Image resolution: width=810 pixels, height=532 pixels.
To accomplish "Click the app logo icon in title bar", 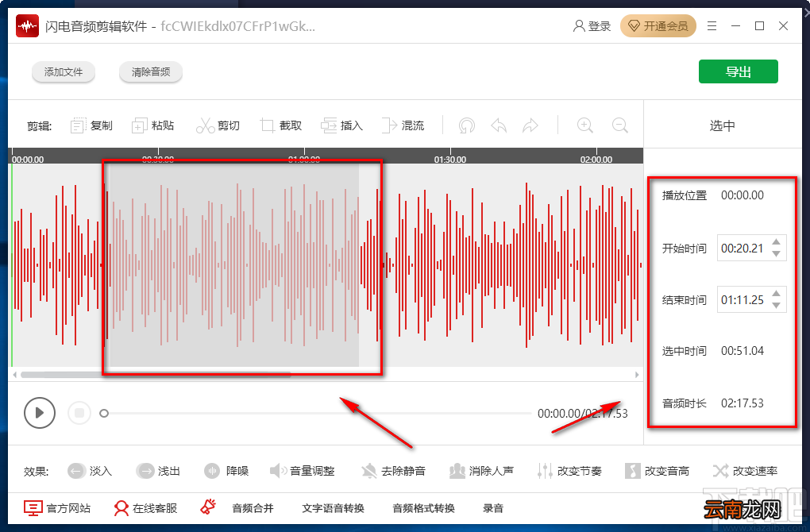I will click(x=27, y=26).
